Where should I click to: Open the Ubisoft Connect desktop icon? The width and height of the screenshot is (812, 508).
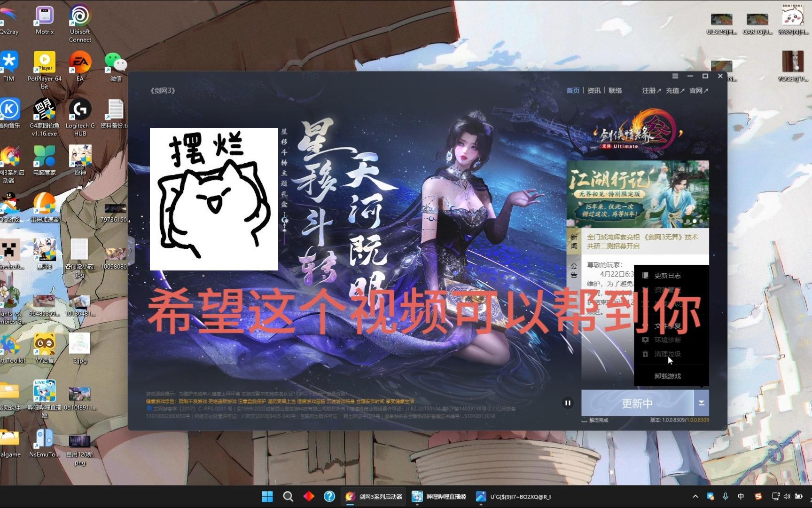(x=80, y=24)
